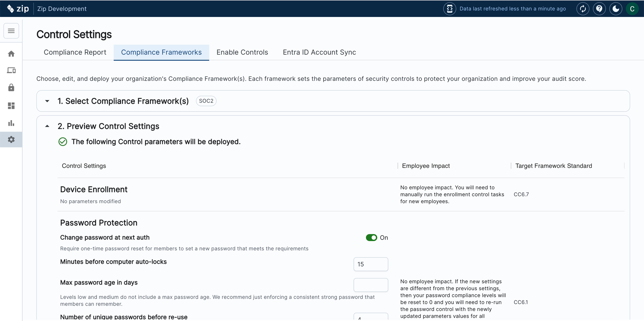Toggle dark mode with the moon icon
This screenshot has height=321, width=644.
coord(616,9)
